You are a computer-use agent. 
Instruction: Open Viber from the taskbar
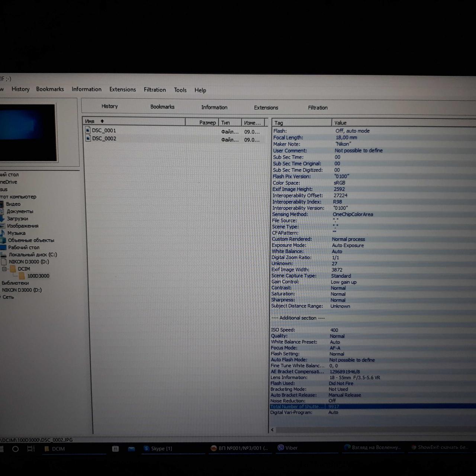[x=287, y=448]
